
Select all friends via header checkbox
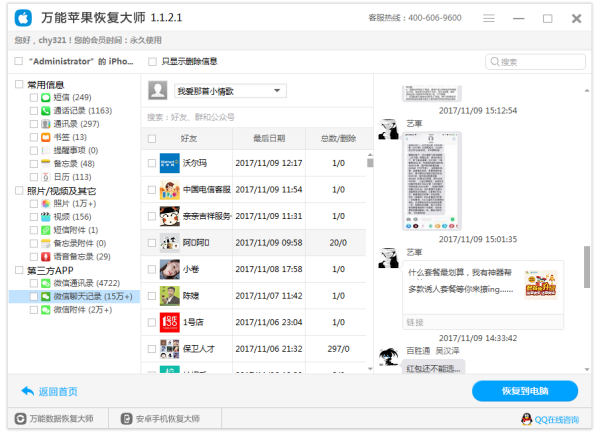152,139
